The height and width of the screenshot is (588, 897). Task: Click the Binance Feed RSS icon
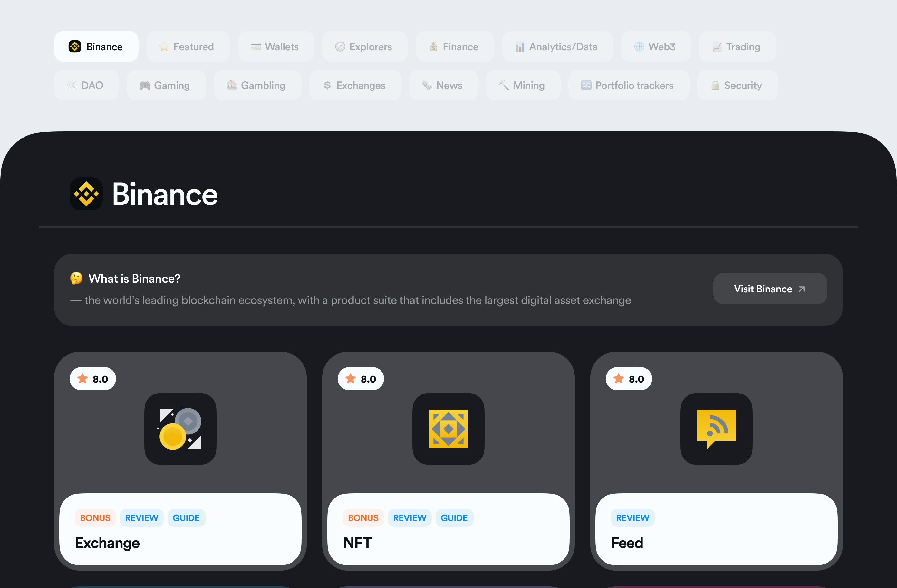pyautogui.click(x=716, y=429)
